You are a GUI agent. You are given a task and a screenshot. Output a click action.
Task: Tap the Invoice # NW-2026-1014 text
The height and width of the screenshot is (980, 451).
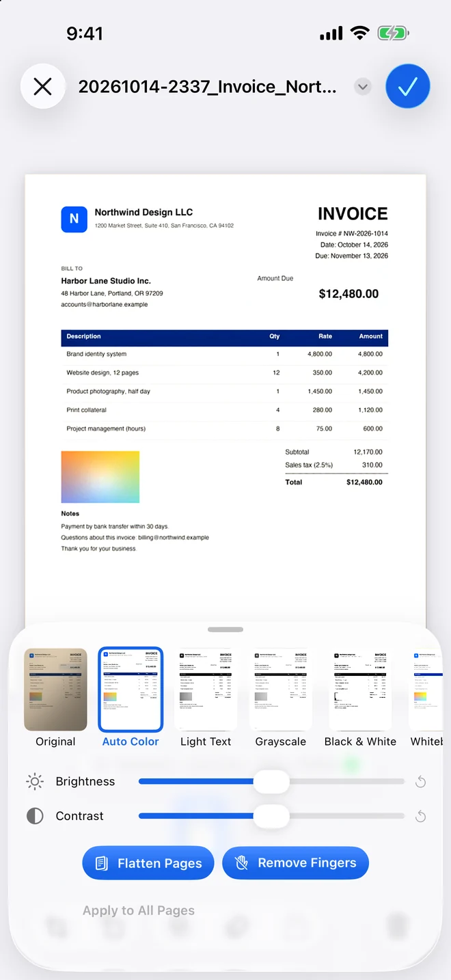(352, 234)
